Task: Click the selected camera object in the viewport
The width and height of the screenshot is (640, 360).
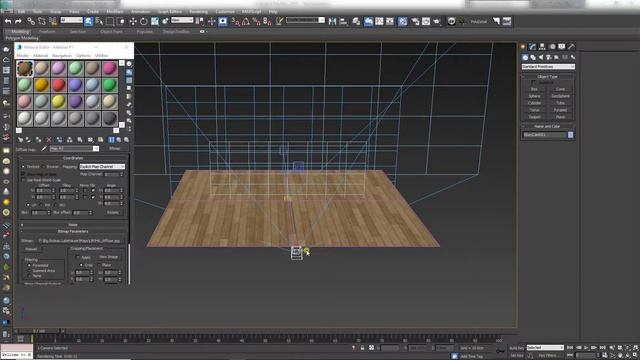Action: tap(297, 253)
